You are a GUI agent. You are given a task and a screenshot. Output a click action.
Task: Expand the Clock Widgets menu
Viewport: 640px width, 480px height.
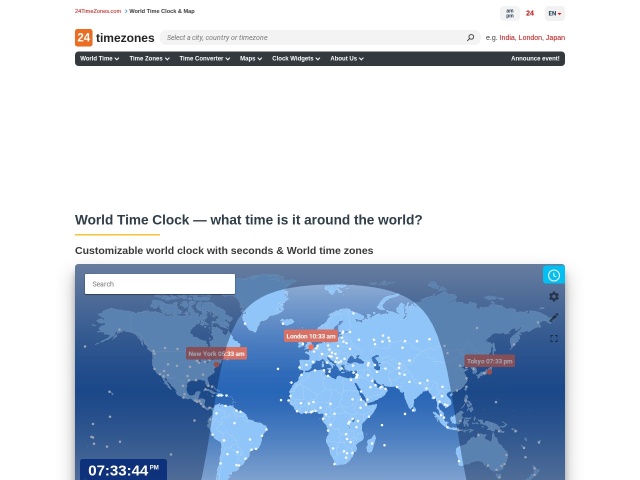tap(296, 58)
